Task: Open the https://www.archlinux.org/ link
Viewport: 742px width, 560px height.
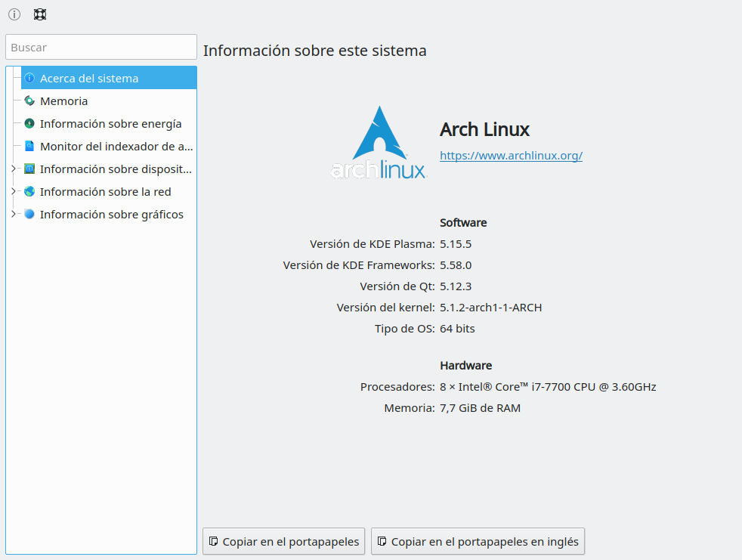Action: [511, 156]
